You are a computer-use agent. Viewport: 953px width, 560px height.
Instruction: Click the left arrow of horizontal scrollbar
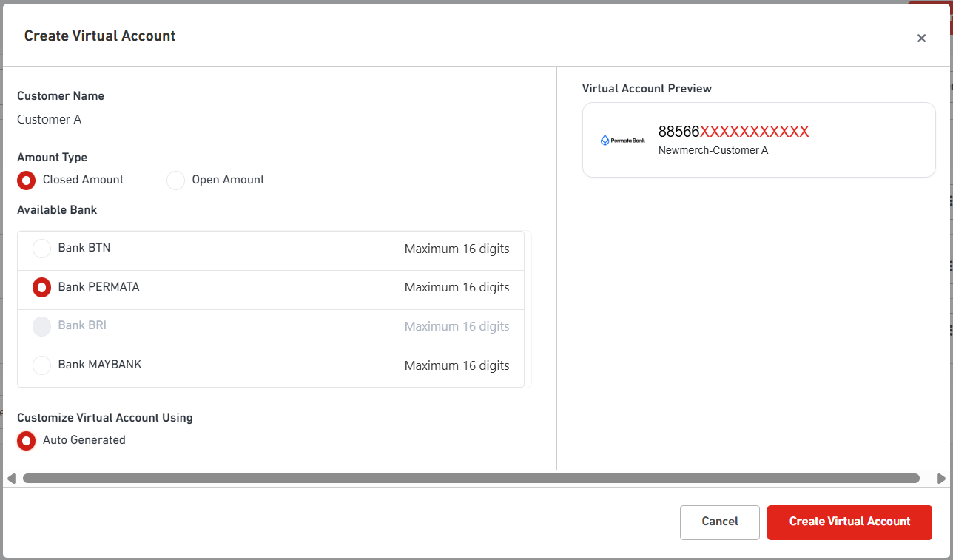(x=11, y=479)
